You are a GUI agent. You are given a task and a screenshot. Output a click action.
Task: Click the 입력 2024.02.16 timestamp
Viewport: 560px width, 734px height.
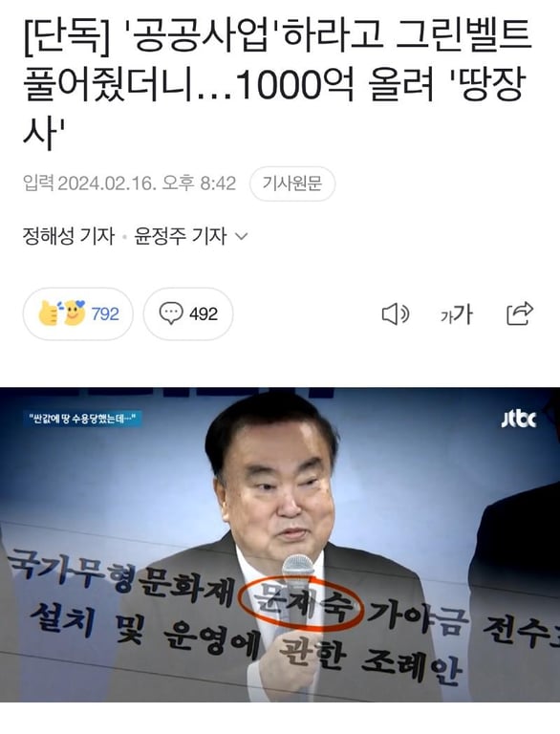coord(129,183)
